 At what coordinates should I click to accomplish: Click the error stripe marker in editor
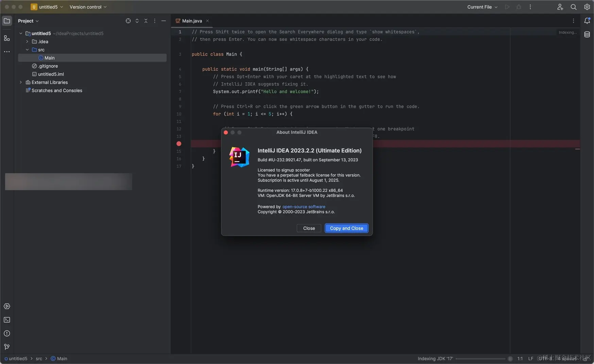(x=577, y=149)
